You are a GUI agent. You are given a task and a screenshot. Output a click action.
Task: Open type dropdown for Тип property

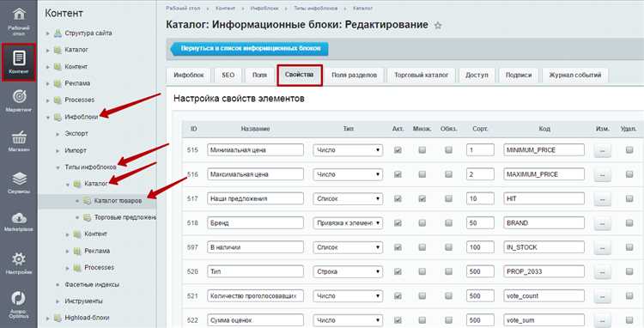(x=348, y=271)
